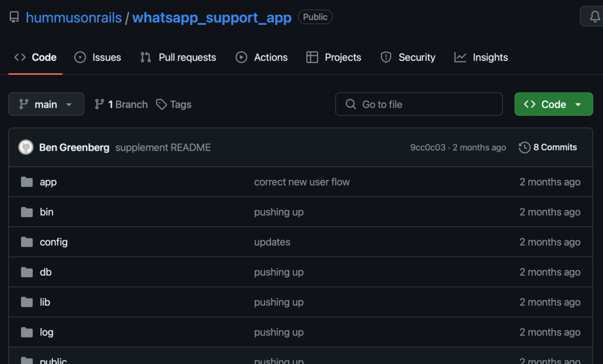Click the lib folder icon
The height and width of the screenshot is (364, 603).
[26, 302]
